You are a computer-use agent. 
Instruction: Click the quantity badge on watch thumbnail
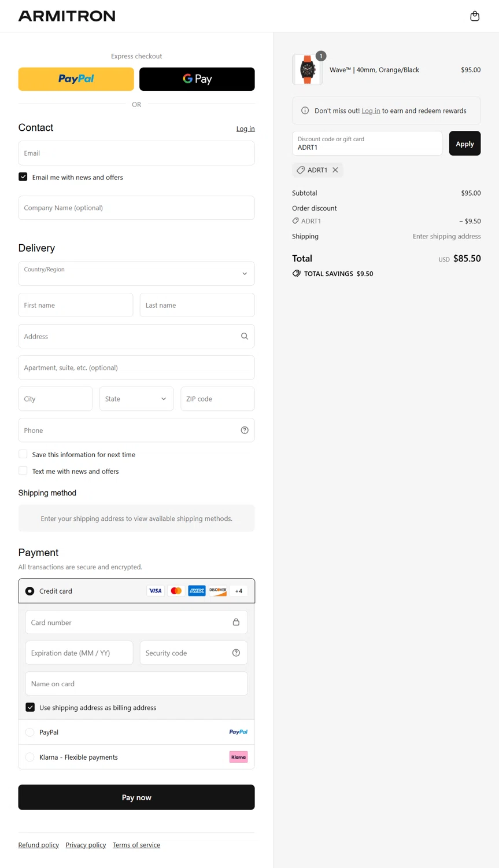[x=321, y=56]
